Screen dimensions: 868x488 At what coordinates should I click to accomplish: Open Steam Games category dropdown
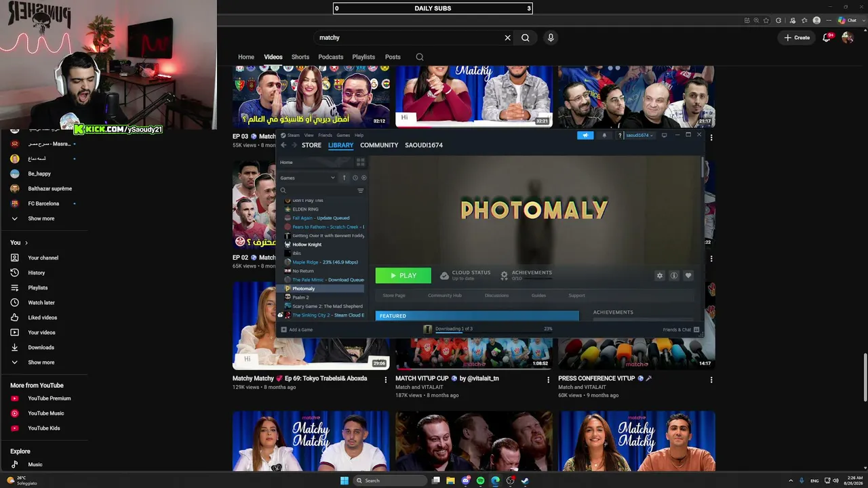click(308, 178)
